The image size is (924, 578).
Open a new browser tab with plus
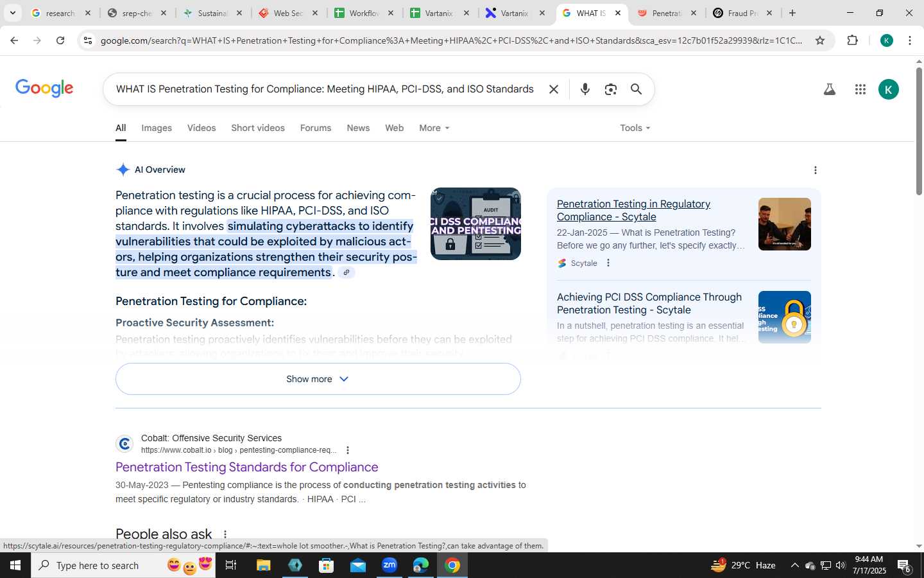click(792, 13)
